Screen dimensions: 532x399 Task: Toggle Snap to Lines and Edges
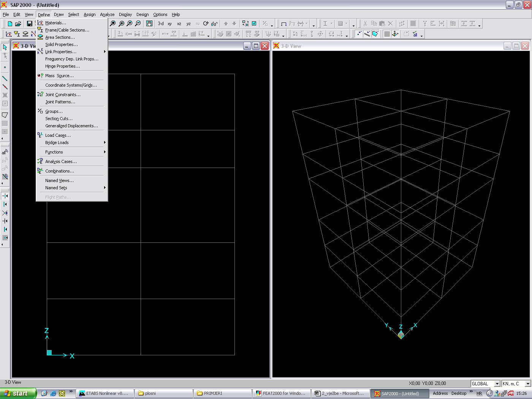5,230
